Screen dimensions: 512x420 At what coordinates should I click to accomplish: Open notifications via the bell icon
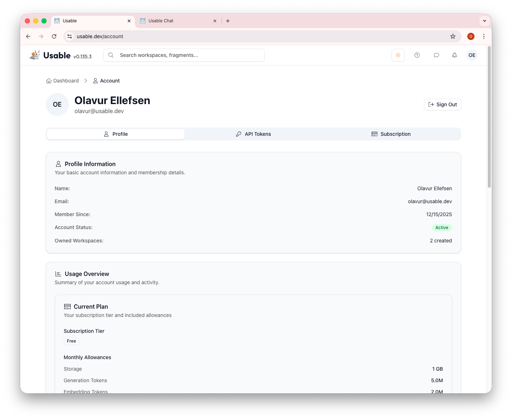454,55
